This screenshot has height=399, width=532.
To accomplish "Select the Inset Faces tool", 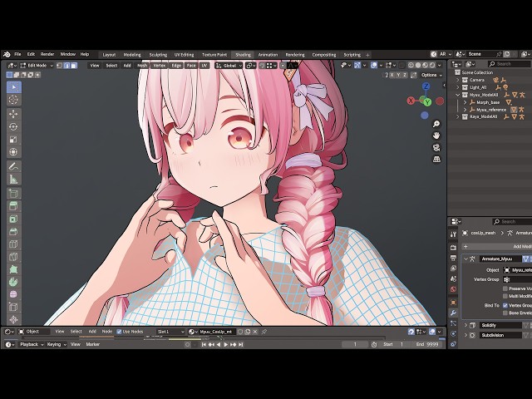I will 14,219.
